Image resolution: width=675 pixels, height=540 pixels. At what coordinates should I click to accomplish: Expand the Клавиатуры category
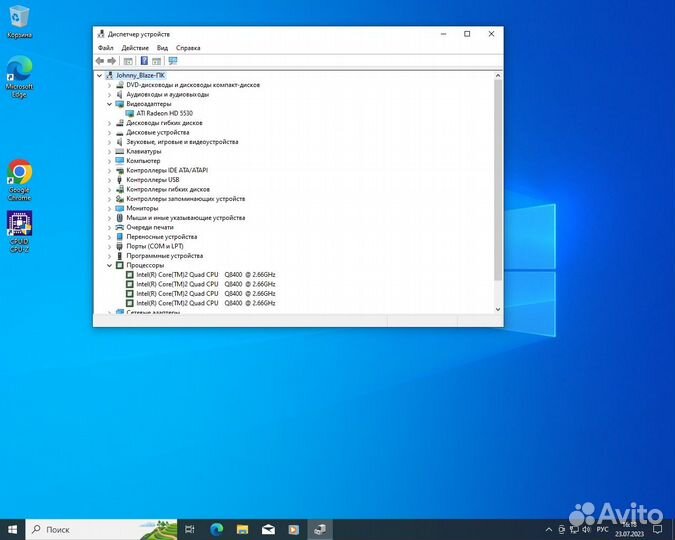[109, 152]
